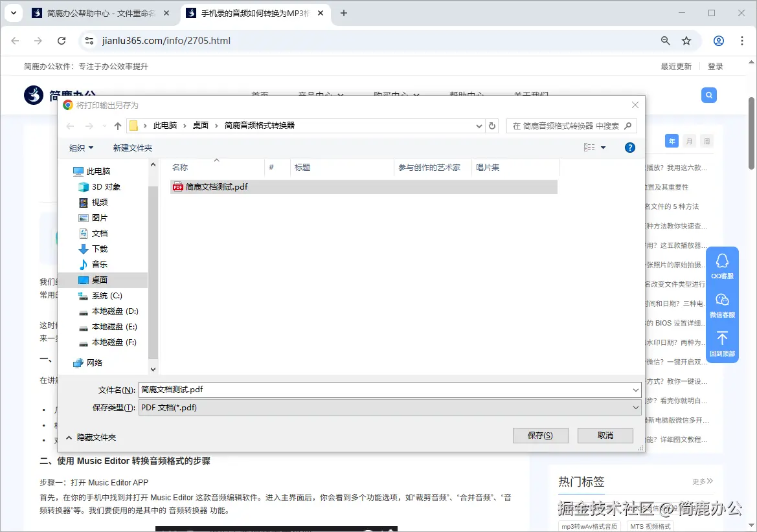This screenshot has height=532, width=757.
Task: Click the 取消 button
Action: (605, 436)
